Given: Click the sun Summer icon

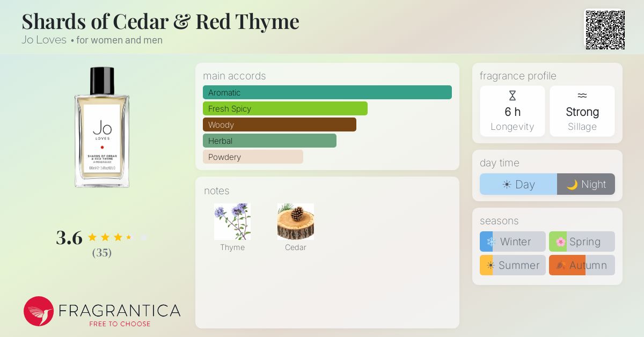Looking at the screenshot, I should click(x=489, y=265).
